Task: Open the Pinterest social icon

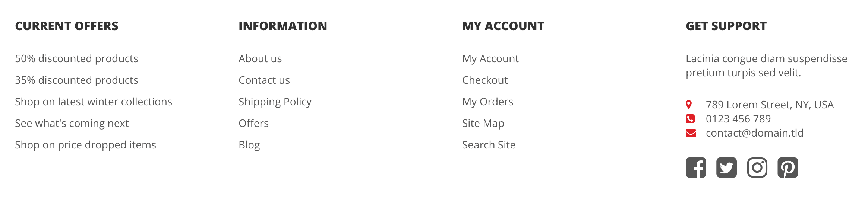Action: pyautogui.click(x=787, y=167)
